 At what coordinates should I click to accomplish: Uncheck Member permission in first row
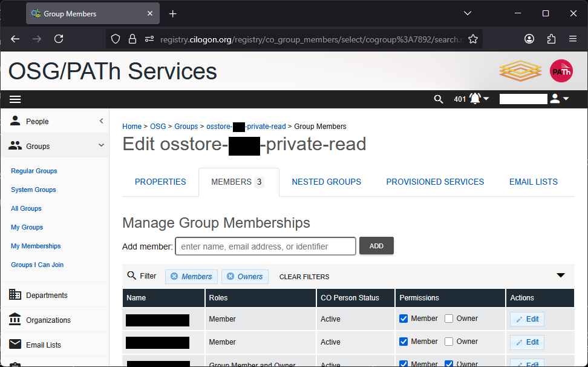[403, 319]
